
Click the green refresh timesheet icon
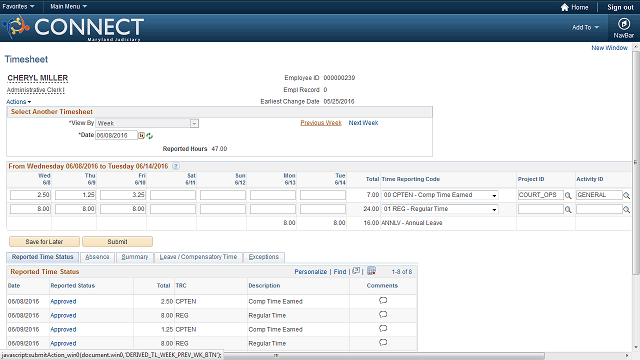(x=149, y=136)
